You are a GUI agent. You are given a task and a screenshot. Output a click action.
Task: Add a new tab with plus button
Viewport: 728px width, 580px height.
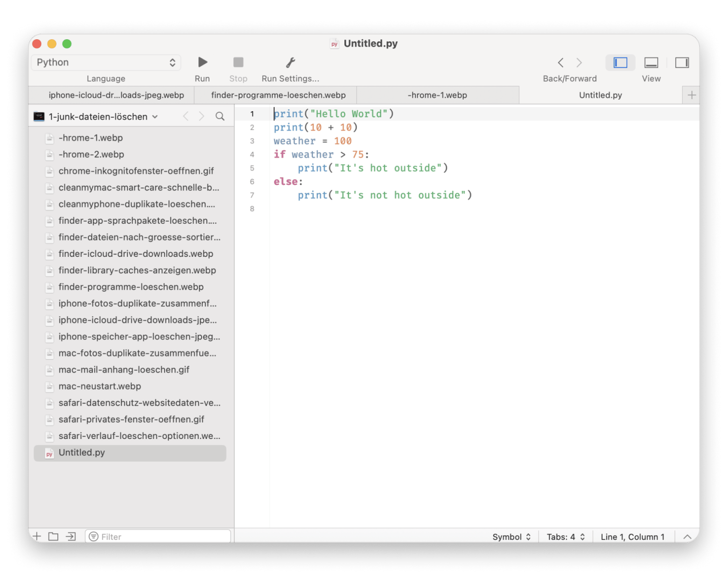pos(692,95)
